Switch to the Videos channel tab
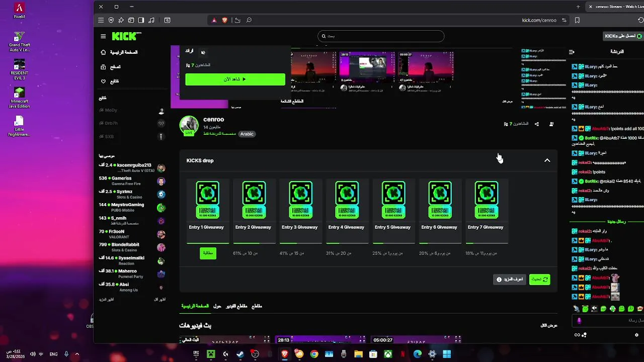The image size is (644, 362). 236,306
